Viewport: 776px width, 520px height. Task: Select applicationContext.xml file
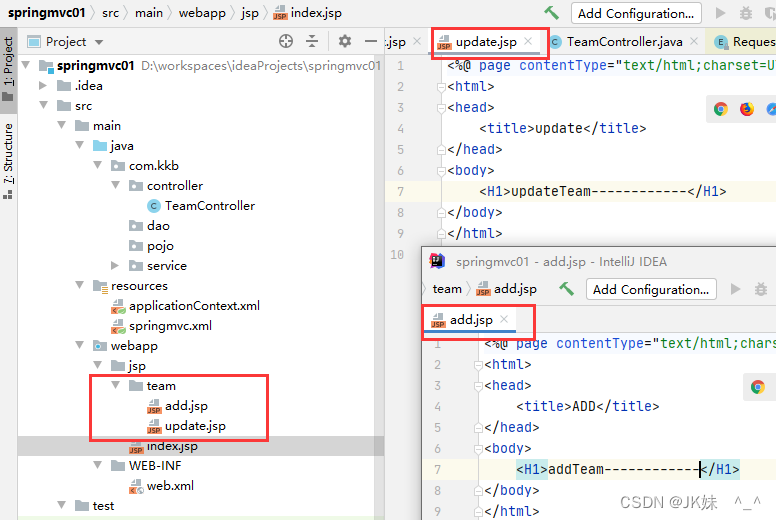click(x=186, y=306)
